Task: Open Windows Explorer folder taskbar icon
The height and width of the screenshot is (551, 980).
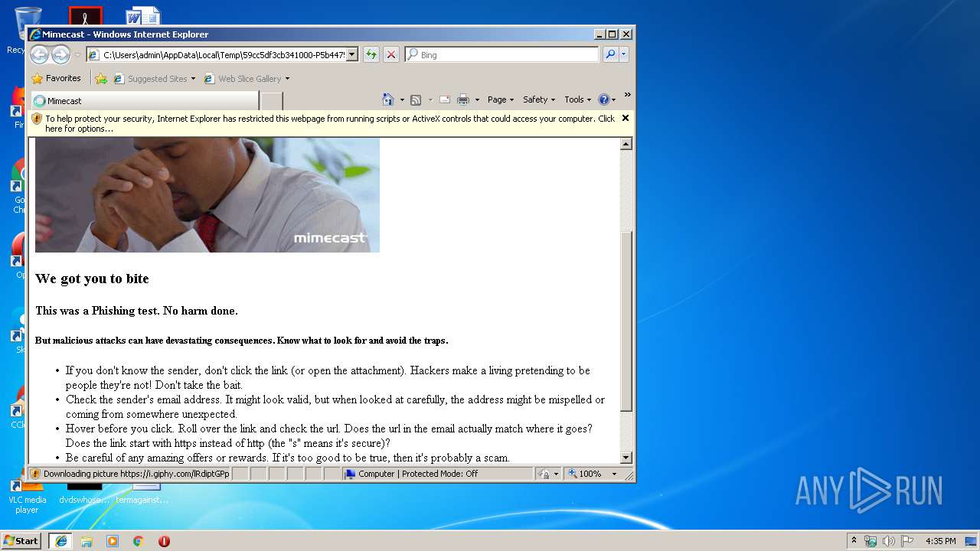Action: click(87, 541)
